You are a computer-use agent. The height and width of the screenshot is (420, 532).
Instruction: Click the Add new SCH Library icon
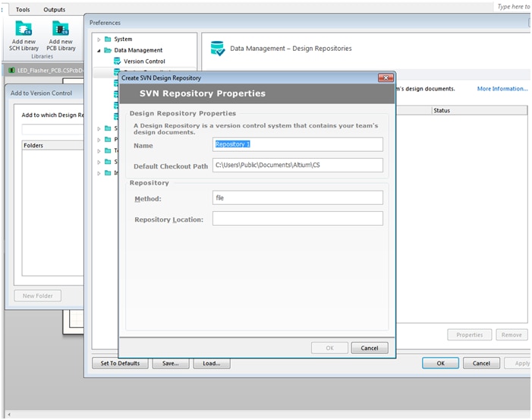coord(25,29)
